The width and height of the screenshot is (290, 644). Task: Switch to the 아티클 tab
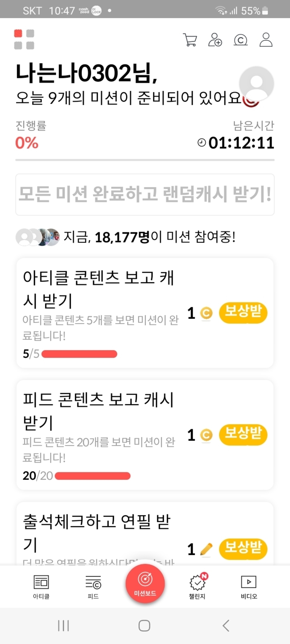click(x=41, y=587)
